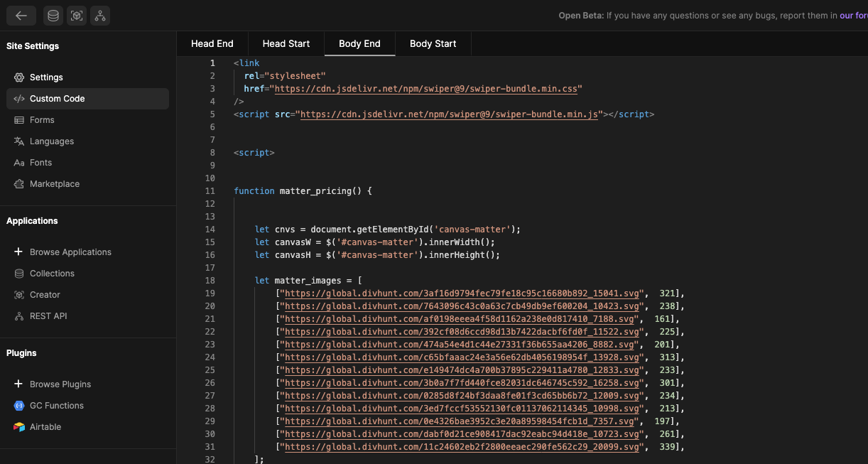Click the plus icon beside Browse Applications
The image size is (868, 464).
[x=19, y=252]
